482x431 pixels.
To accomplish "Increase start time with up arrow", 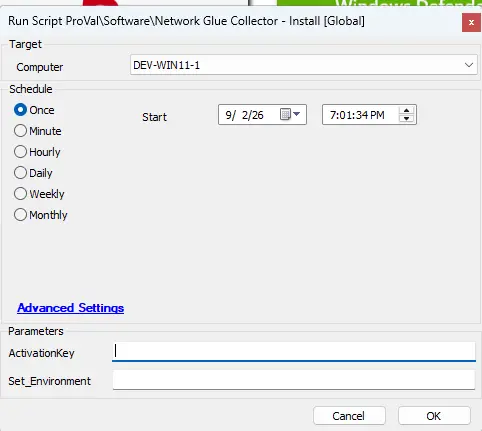I will point(406,111).
